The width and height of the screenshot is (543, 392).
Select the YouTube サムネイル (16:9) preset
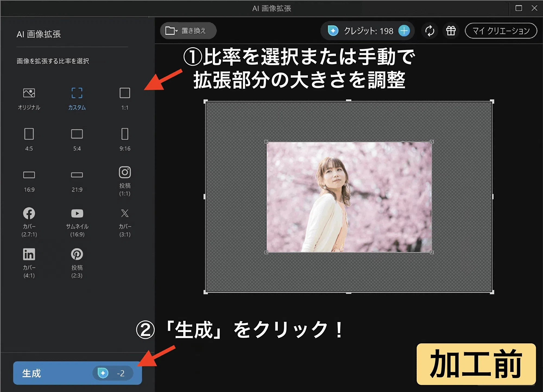coord(77,220)
